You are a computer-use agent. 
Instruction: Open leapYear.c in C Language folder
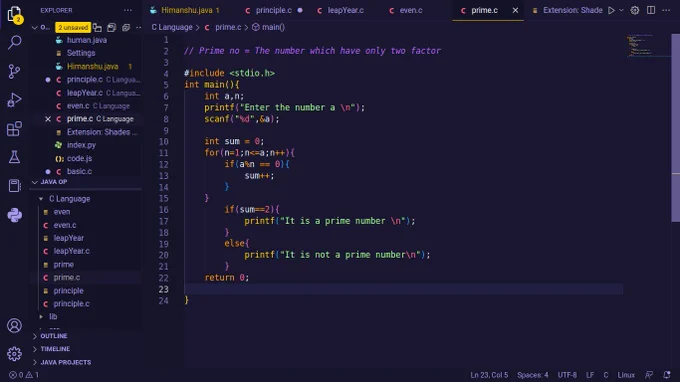pos(72,251)
